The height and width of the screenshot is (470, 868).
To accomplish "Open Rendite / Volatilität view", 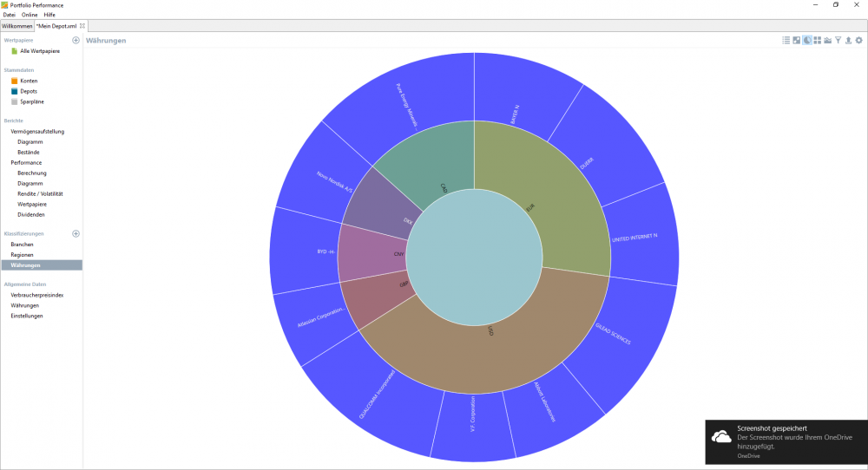I will point(40,194).
